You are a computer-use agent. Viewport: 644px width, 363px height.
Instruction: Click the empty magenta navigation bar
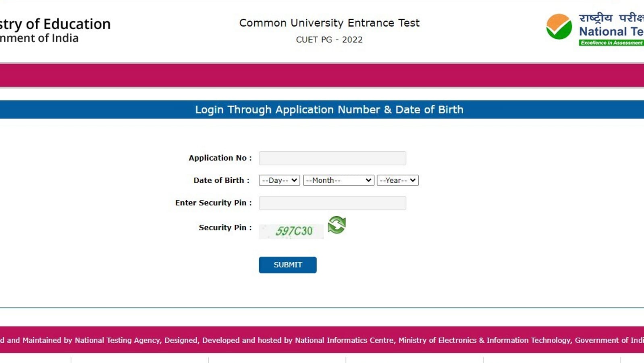point(322,75)
